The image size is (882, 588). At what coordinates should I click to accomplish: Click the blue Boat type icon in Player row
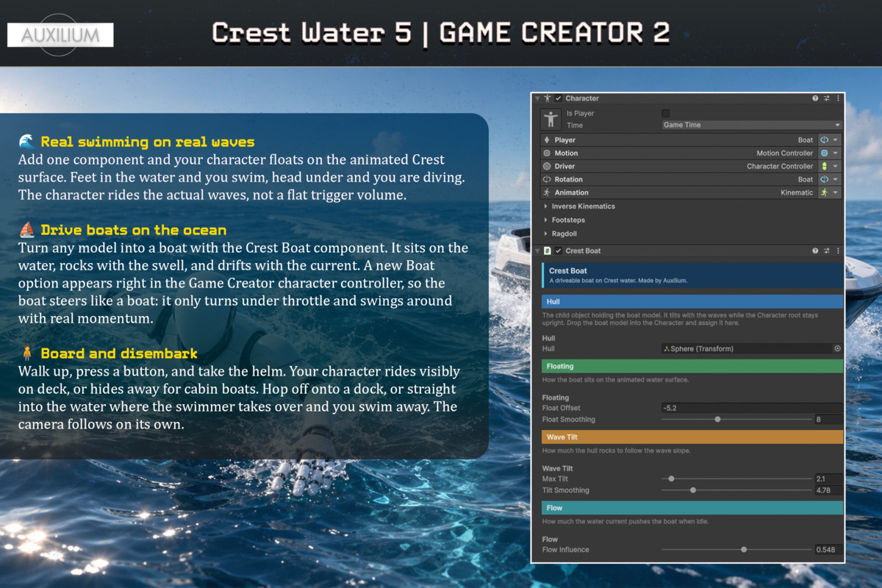(x=824, y=140)
